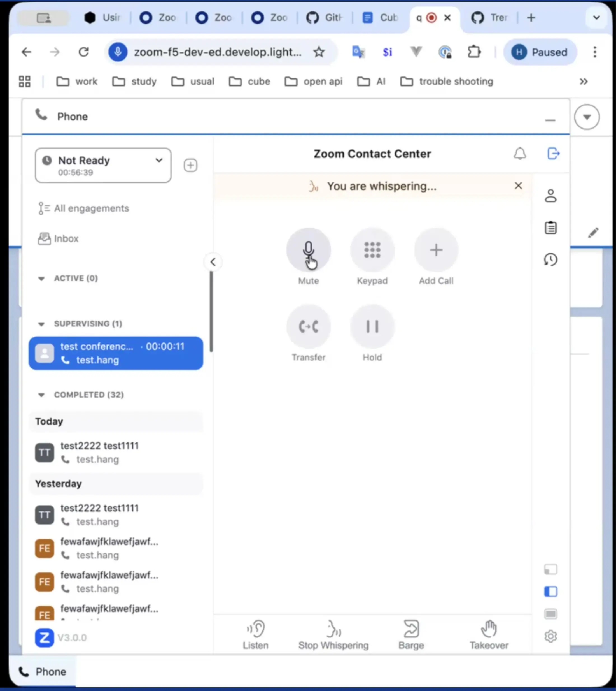The width and height of the screenshot is (616, 691).
Task: Open the settings gear in the right sidebar
Action: click(x=551, y=636)
